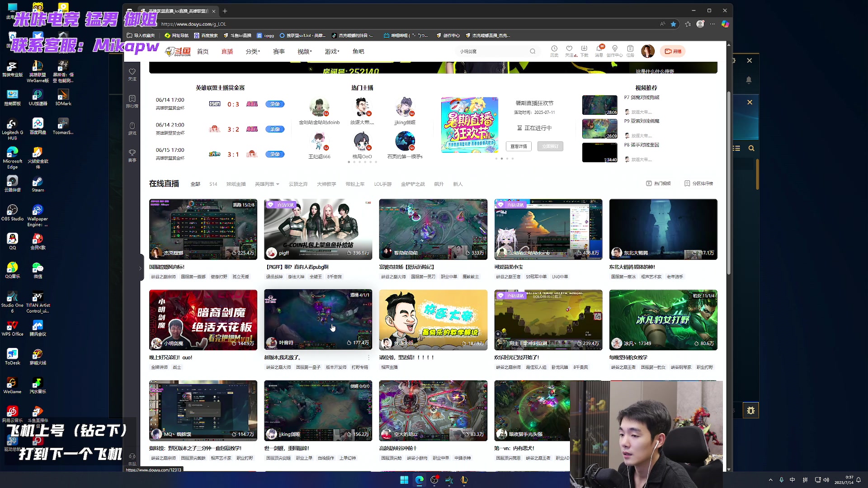Open the WeGame desktop icon
868x488 pixels.
pos(12,385)
